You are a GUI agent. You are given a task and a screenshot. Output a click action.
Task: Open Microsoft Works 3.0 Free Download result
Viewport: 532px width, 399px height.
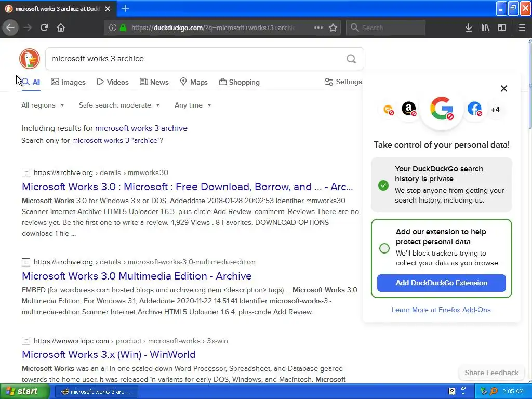(187, 187)
